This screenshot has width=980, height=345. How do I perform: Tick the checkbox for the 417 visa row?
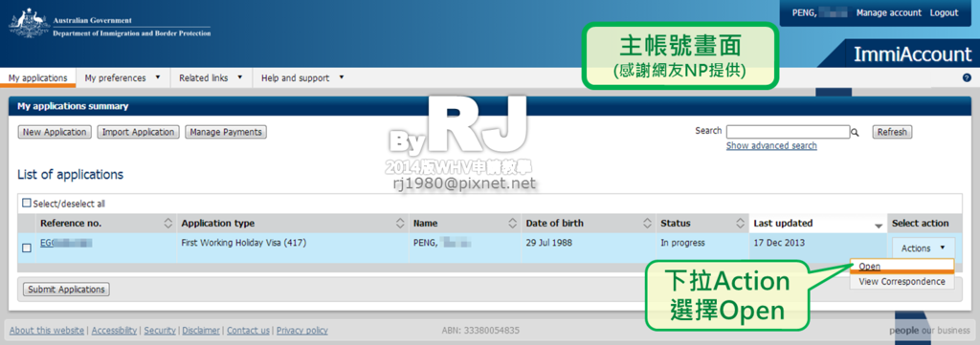coord(27,248)
